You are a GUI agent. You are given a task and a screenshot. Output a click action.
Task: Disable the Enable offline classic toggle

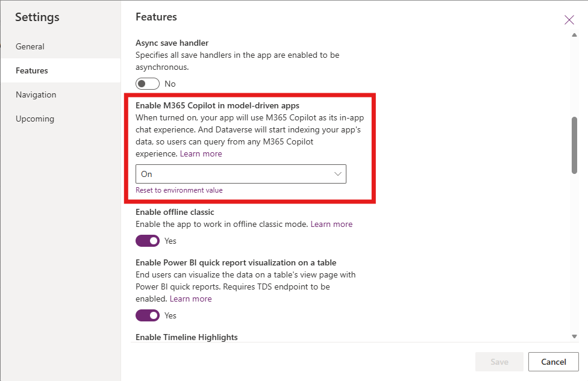pos(147,241)
